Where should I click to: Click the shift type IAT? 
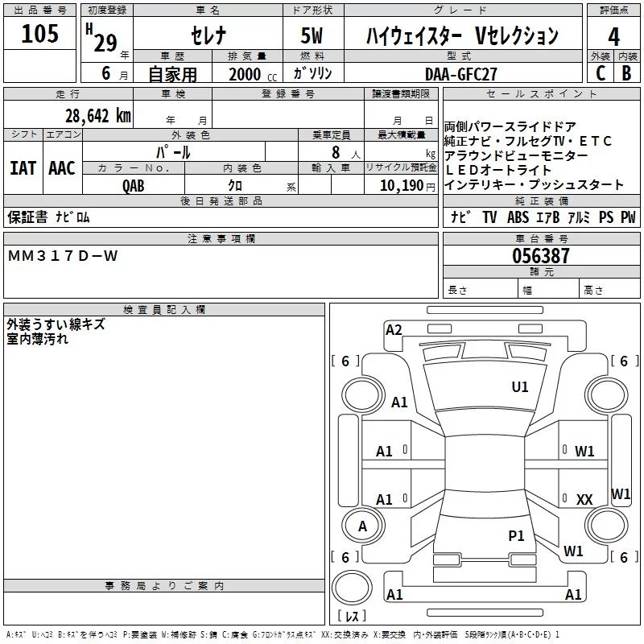[x=23, y=168]
